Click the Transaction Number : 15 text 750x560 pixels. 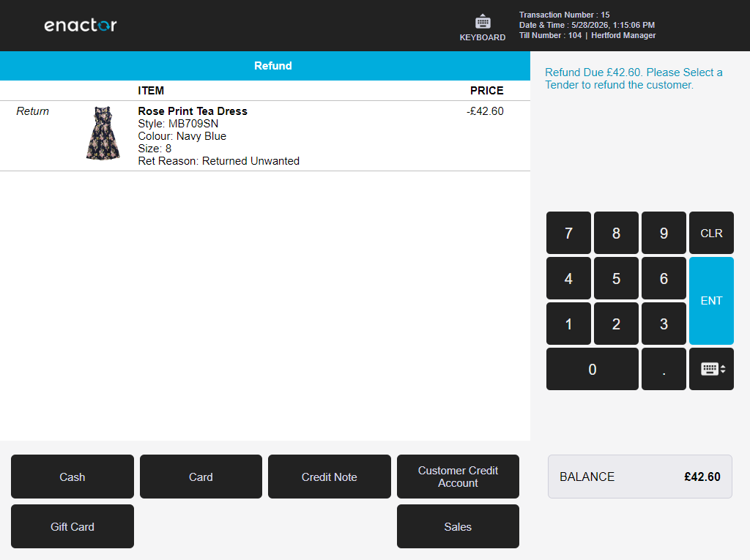pos(565,15)
